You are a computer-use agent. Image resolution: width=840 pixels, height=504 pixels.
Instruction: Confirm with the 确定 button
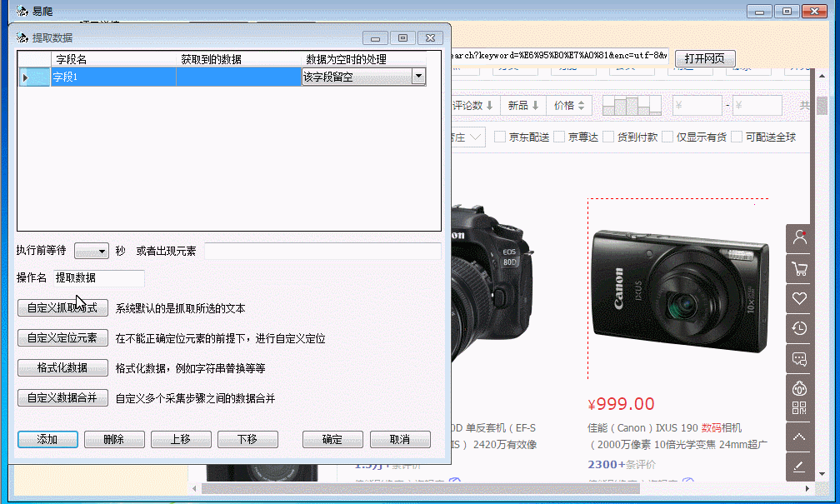click(332, 439)
